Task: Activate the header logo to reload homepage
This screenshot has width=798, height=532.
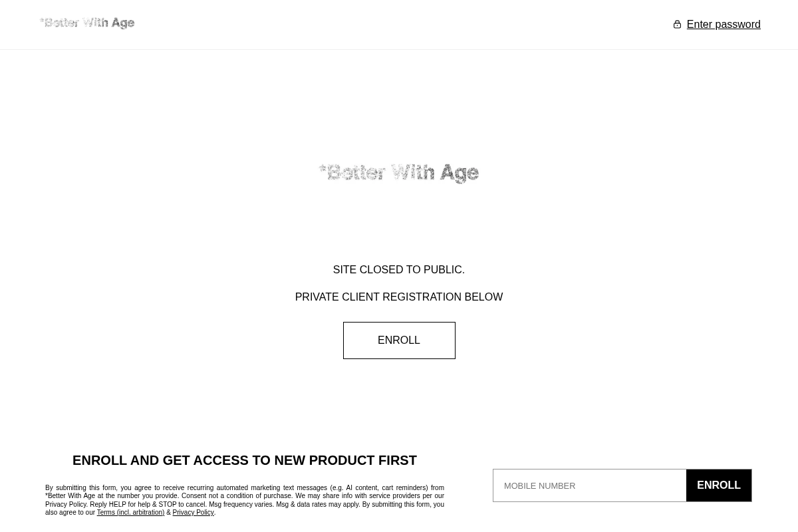Action: pos(86,23)
